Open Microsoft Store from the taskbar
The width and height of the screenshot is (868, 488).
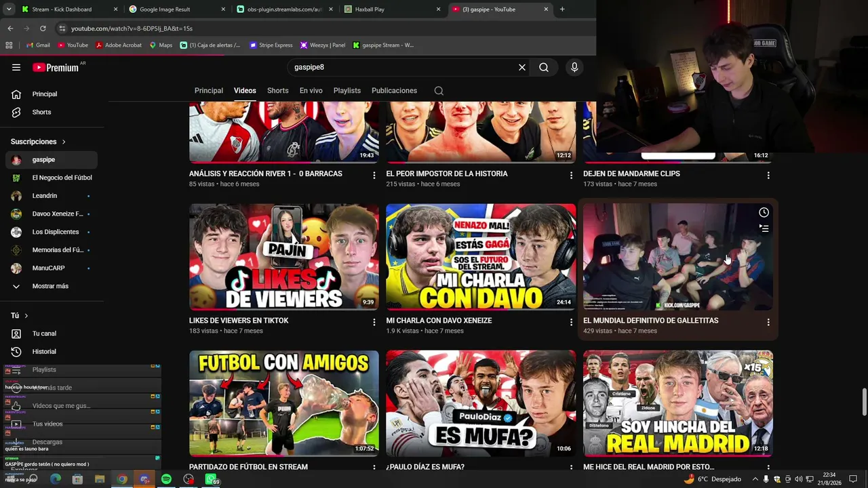77,479
